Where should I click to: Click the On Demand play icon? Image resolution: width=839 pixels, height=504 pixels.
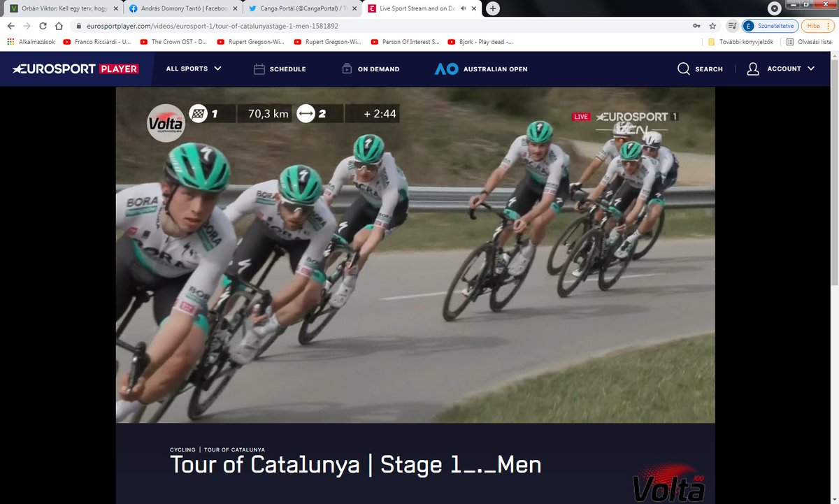[x=347, y=69]
